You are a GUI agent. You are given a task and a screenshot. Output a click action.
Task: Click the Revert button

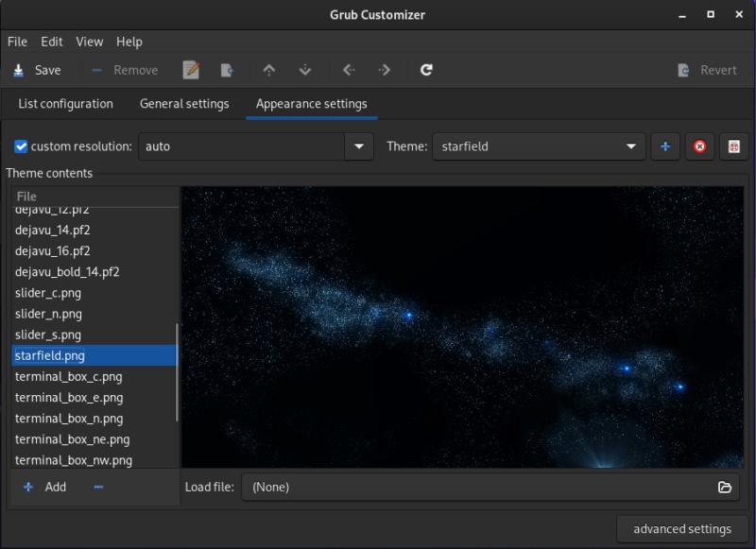(707, 69)
